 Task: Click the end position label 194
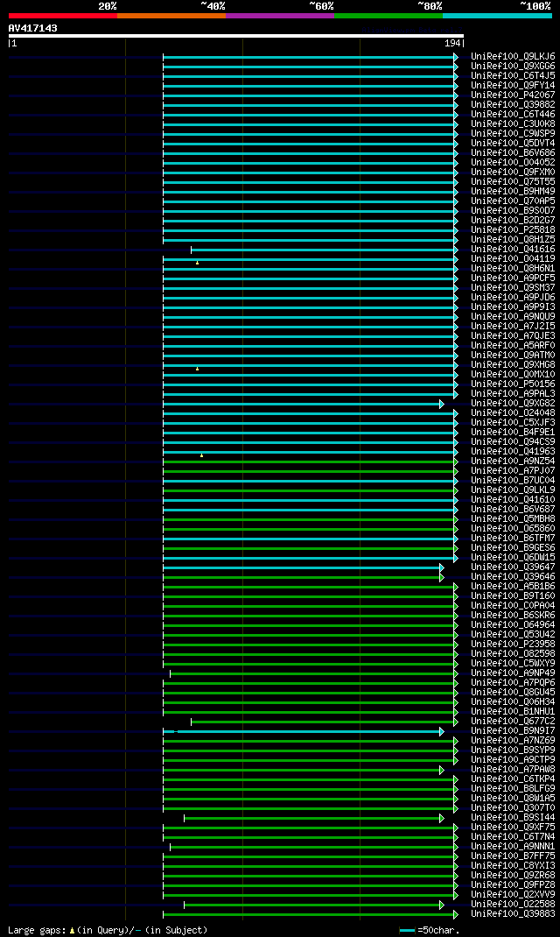(x=452, y=43)
